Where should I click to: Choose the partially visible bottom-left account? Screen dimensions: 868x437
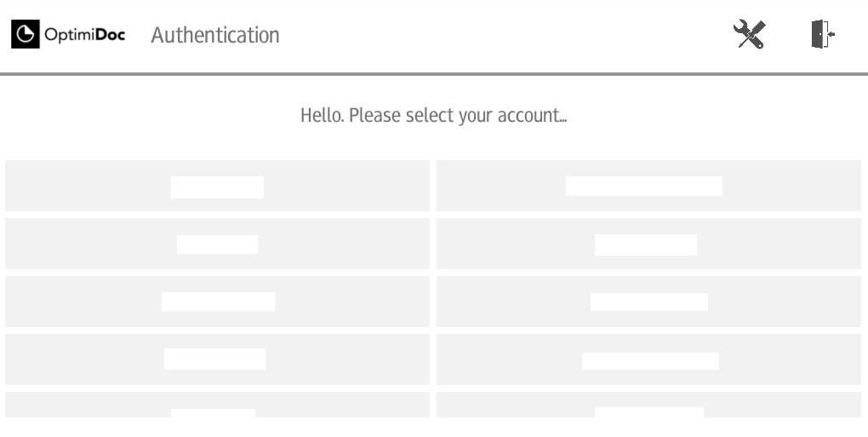[x=217, y=405]
